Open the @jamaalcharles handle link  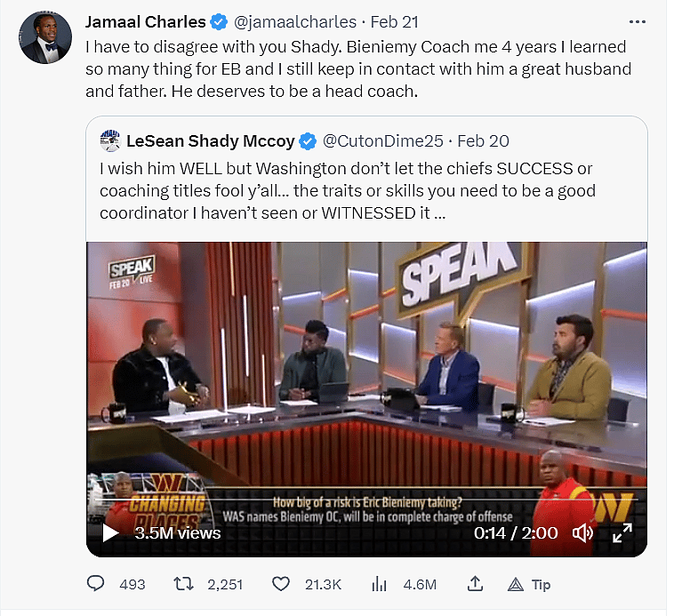click(296, 21)
